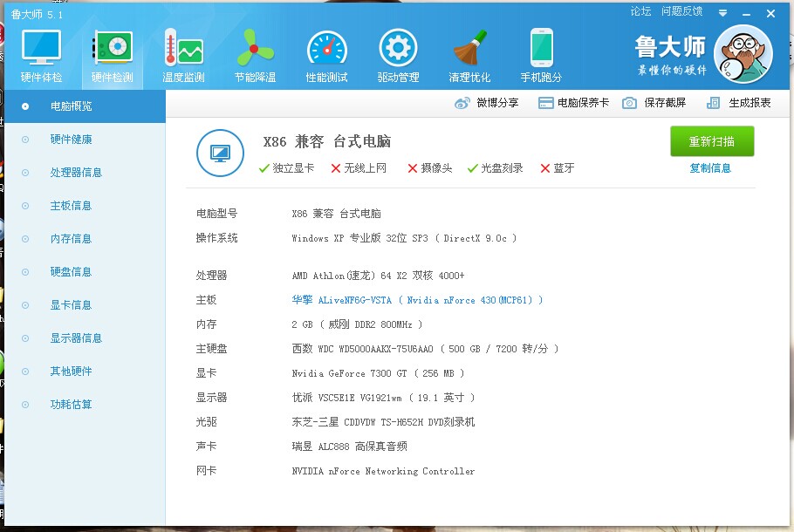Click the NVIDIA nForce Networking Controller value
Screen dimensions: 794x532
tap(383, 471)
